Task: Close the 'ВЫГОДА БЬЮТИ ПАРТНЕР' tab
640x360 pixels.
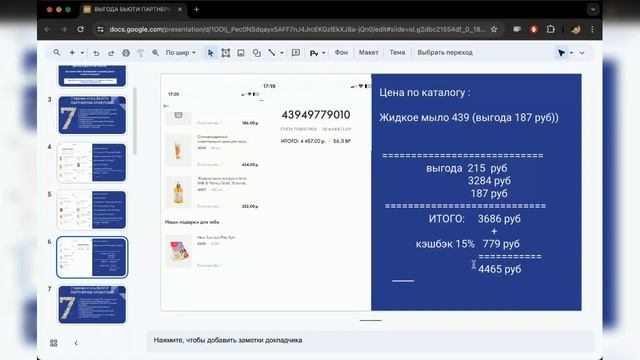Action: (180, 9)
